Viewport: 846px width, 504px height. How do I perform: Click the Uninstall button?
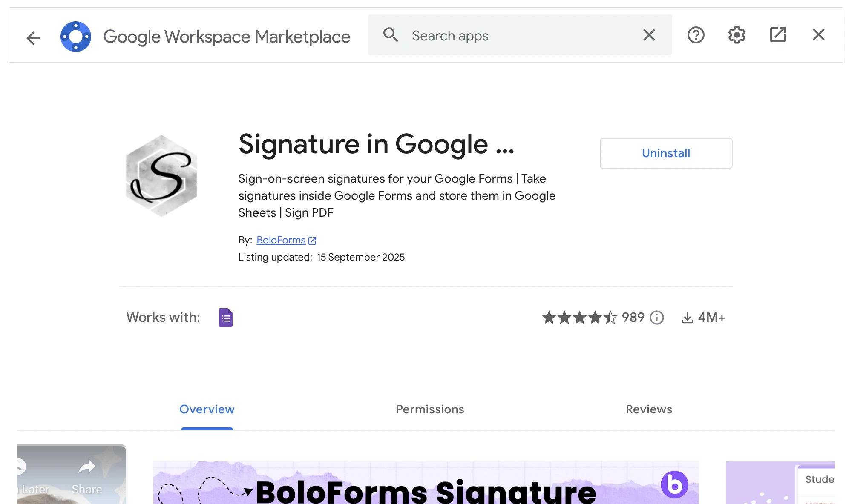pyautogui.click(x=665, y=153)
